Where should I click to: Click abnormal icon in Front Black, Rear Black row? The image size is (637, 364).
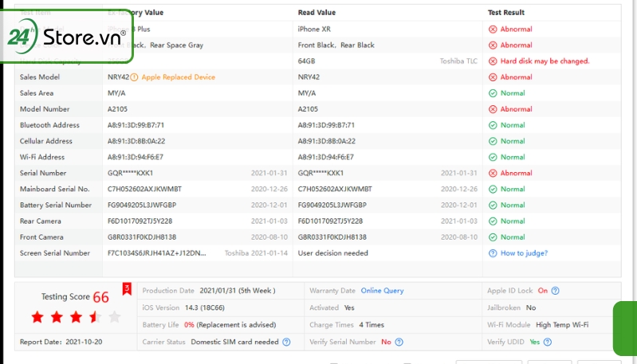click(x=493, y=45)
